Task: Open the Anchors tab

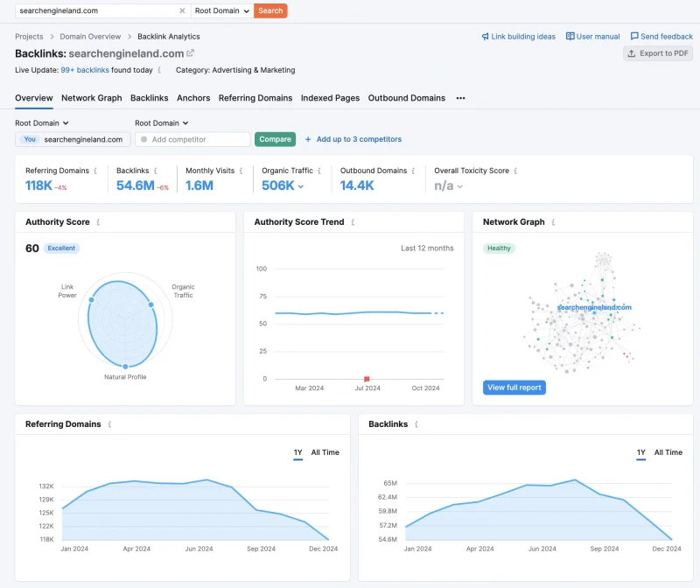Action: [193, 98]
